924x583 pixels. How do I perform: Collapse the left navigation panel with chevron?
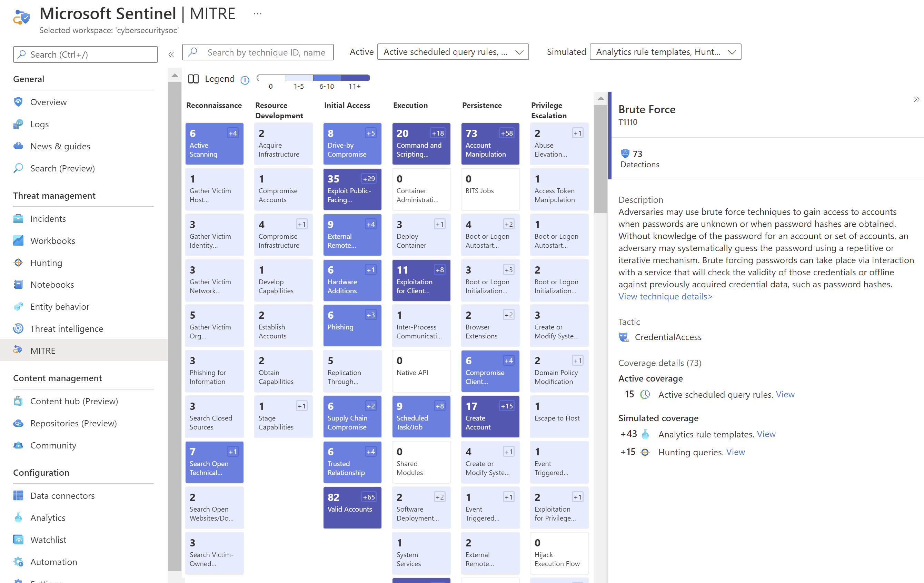pyautogui.click(x=171, y=55)
